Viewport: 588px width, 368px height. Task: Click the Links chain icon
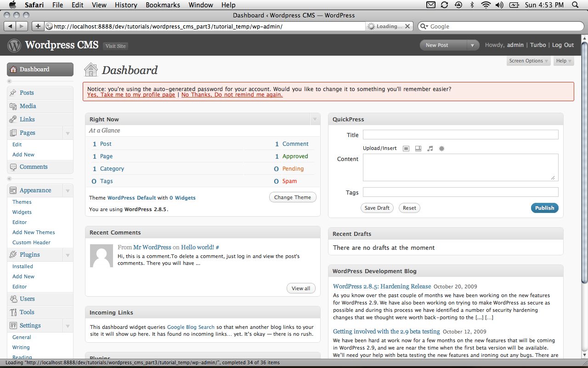click(13, 119)
